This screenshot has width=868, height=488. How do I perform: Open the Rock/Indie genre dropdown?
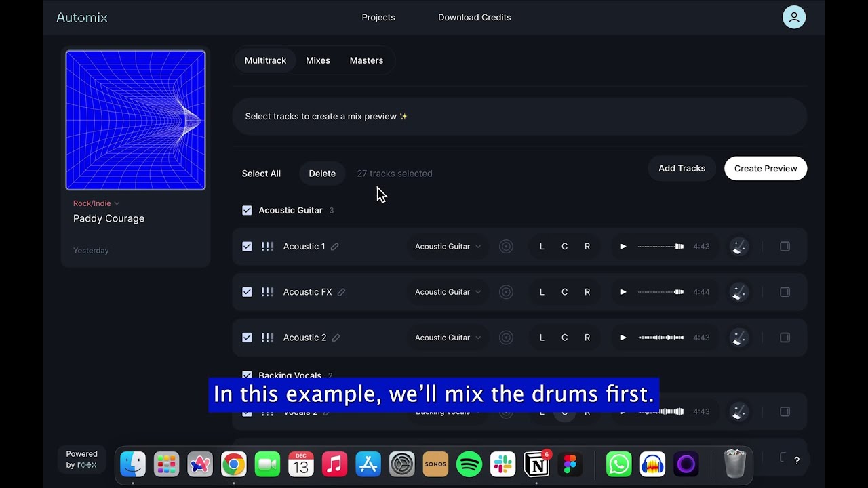point(96,203)
